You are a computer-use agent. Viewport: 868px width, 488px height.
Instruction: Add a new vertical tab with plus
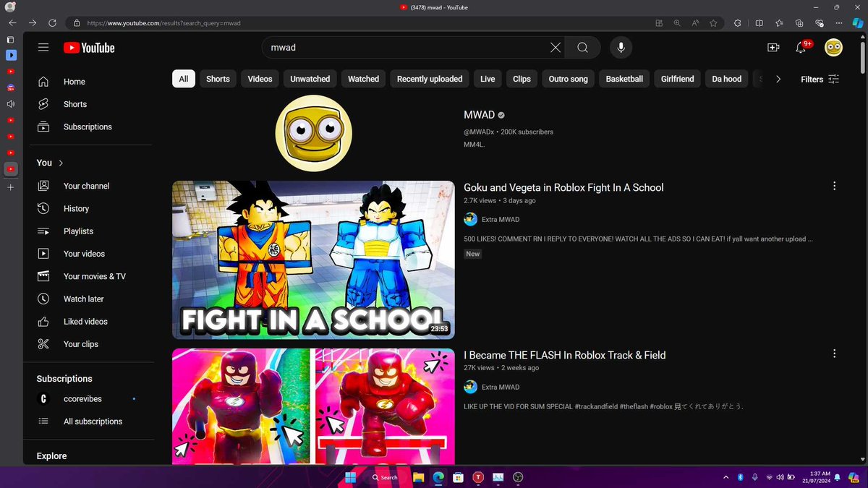(x=10, y=187)
